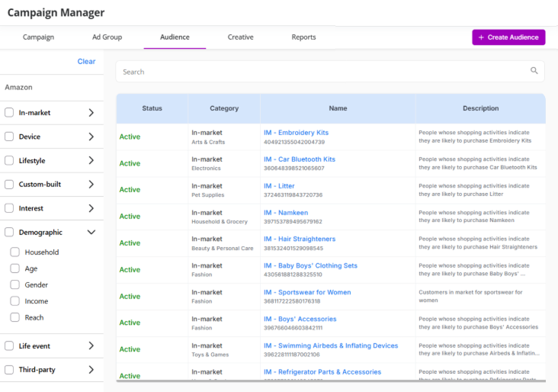558x392 pixels.
Task: Click the Amazon filter heading
Action: (18, 87)
